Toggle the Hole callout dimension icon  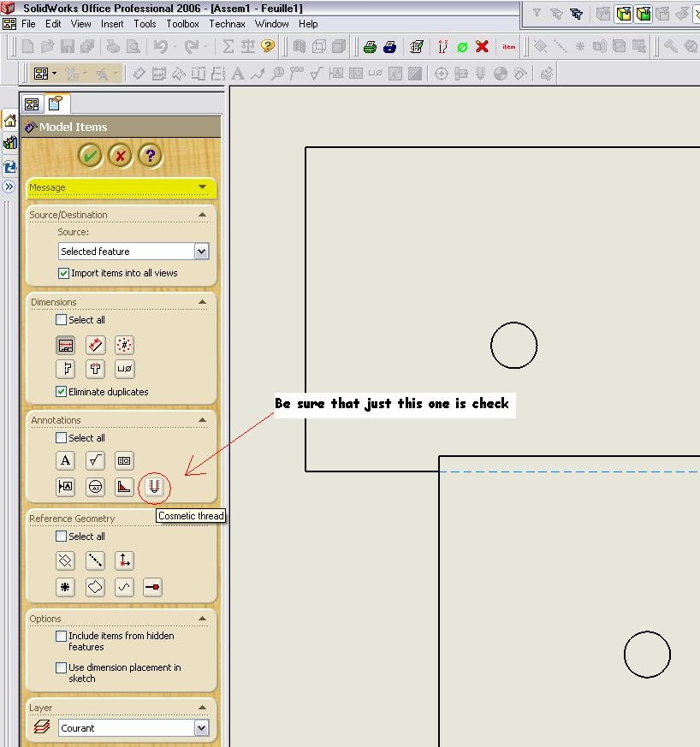pos(124,368)
